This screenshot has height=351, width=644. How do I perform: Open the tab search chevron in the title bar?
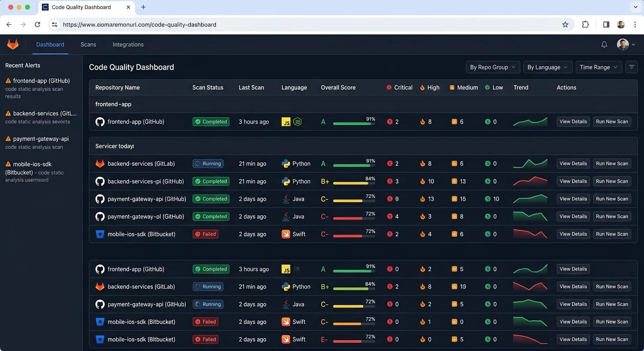pos(635,7)
